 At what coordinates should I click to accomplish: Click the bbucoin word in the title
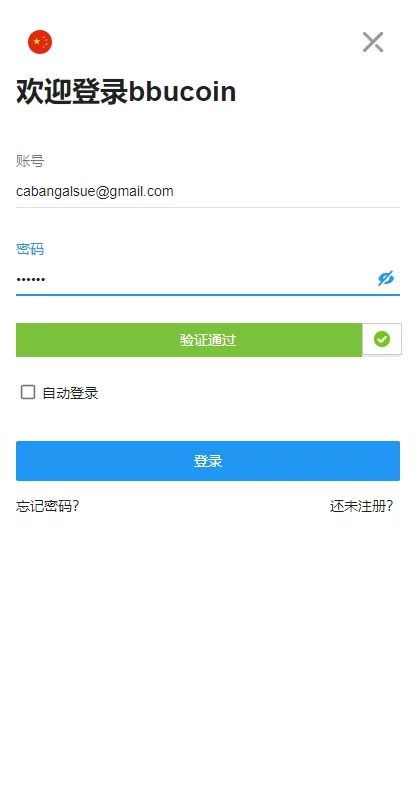182,92
